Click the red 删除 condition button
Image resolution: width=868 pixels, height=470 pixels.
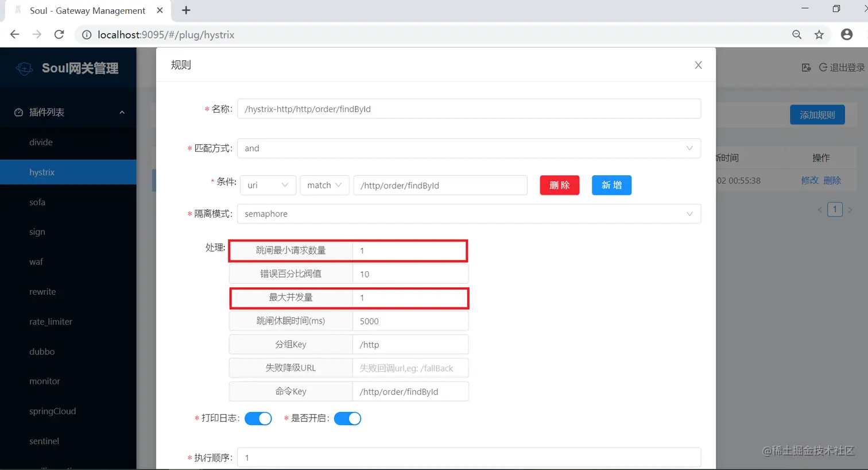[560, 185]
